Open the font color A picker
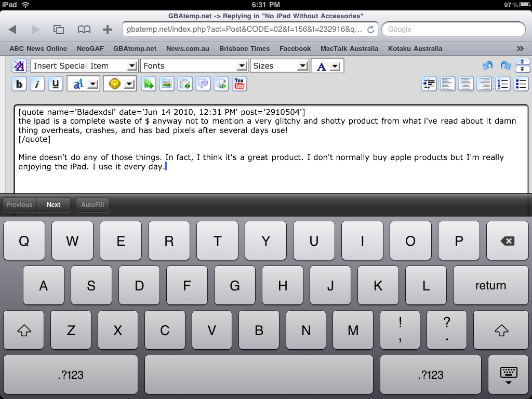Viewport: 532px width, 399px height. [x=321, y=66]
